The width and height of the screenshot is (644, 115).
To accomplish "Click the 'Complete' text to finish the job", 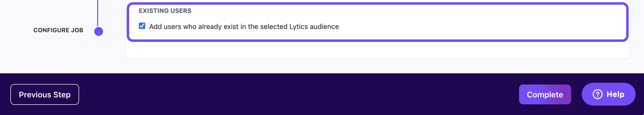I will [x=545, y=95].
